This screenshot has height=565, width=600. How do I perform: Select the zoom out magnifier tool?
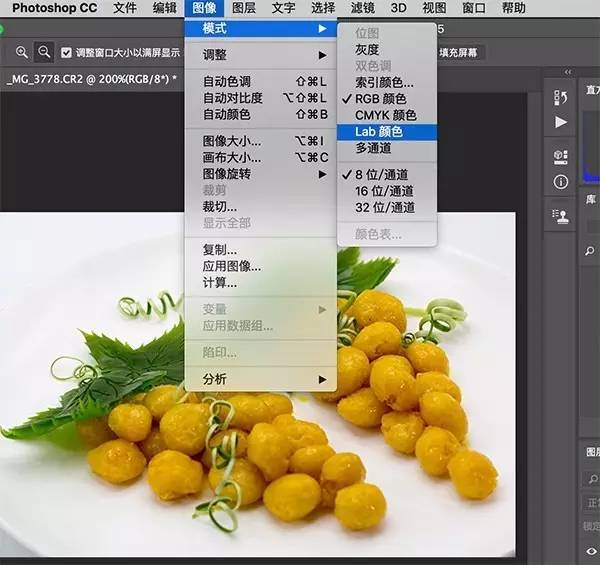click(44, 52)
